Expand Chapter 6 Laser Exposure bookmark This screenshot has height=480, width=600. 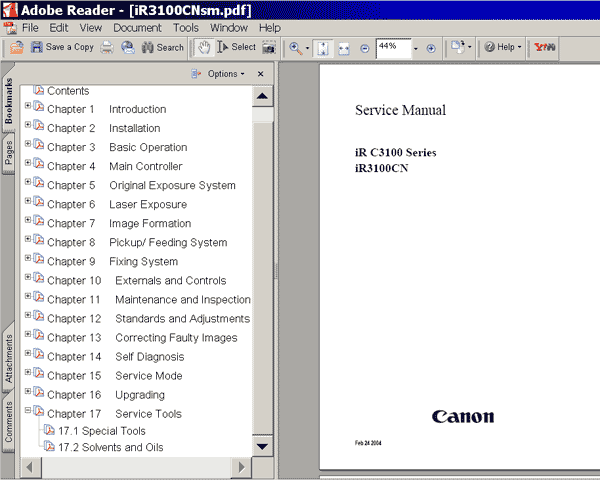coord(28,201)
